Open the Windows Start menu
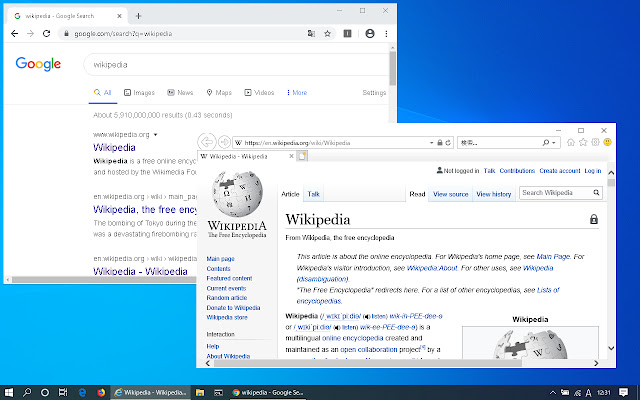 coord(11,392)
